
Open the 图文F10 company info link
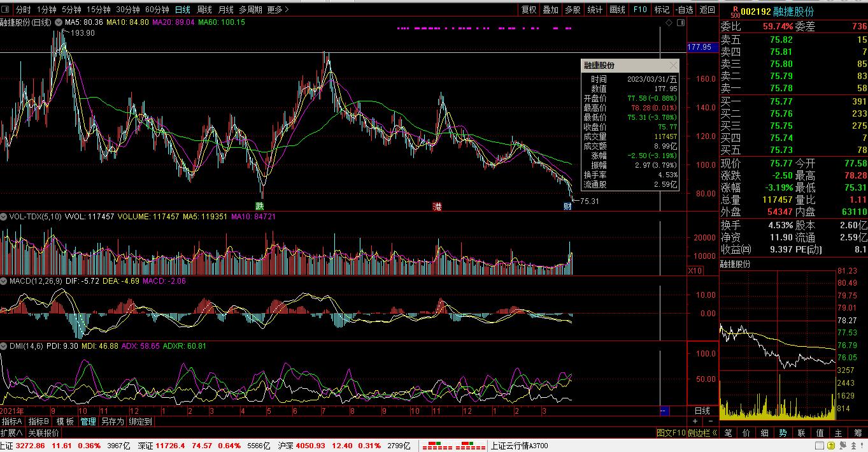671,432
